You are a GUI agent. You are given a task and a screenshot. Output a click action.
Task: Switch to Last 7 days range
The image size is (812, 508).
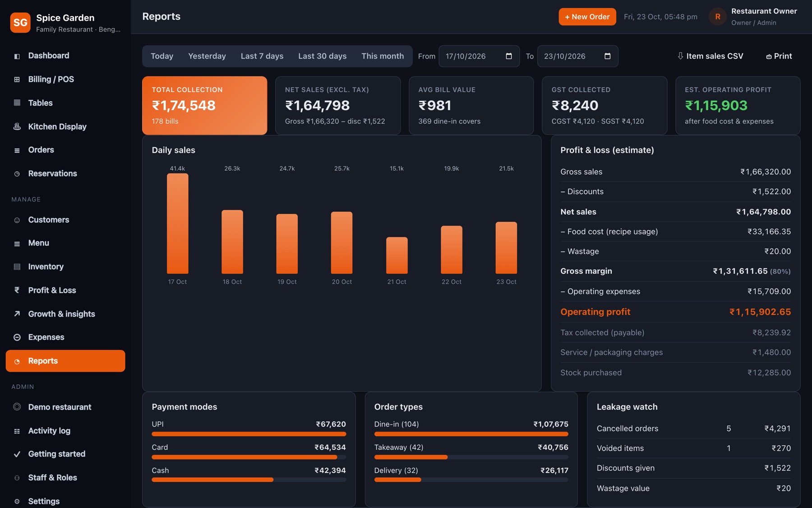click(262, 56)
